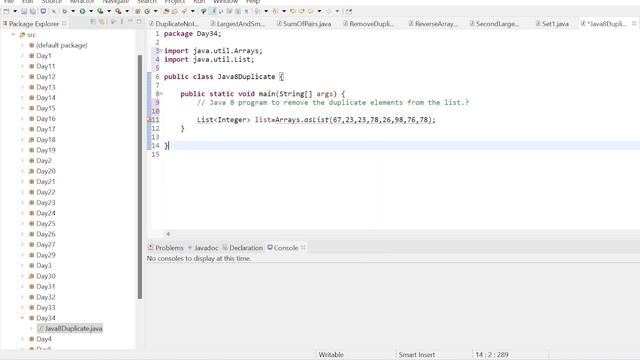Open the New file dropdown arrow
640x360 pixels.
click(15, 11)
